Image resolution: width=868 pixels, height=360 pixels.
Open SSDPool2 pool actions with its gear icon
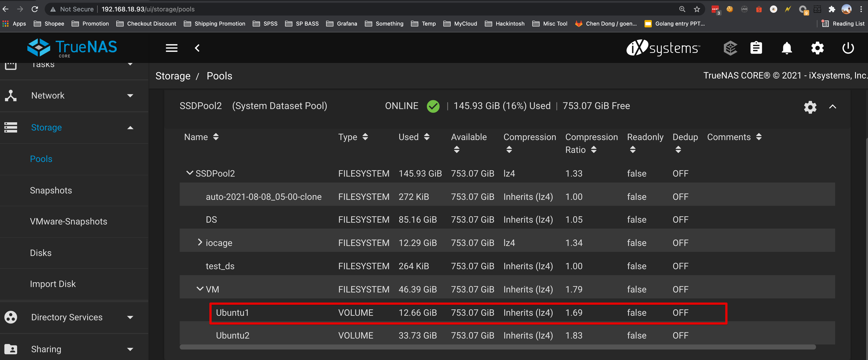pos(810,107)
